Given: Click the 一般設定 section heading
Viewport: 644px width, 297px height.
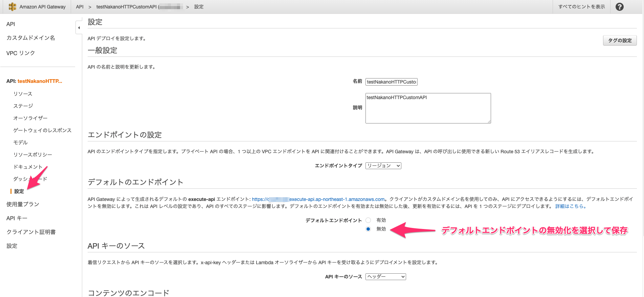Looking at the screenshot, I should tap(102, 50).
